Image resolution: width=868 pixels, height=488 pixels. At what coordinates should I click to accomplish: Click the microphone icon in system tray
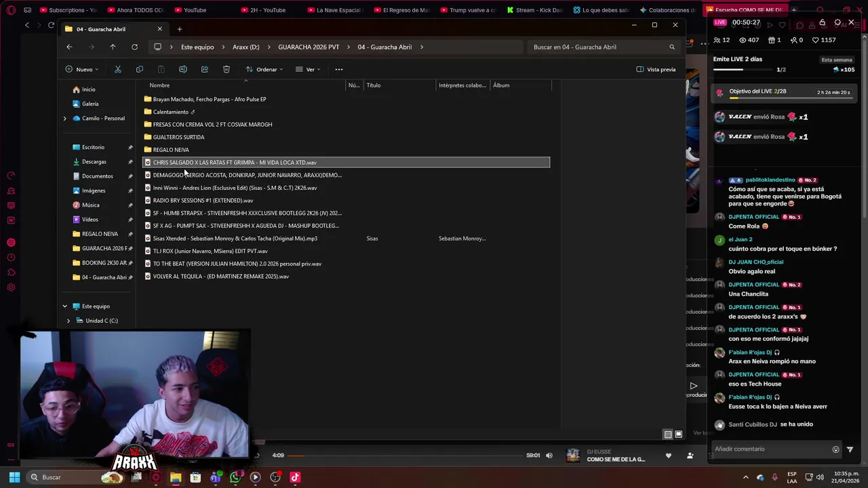(774, 477)
